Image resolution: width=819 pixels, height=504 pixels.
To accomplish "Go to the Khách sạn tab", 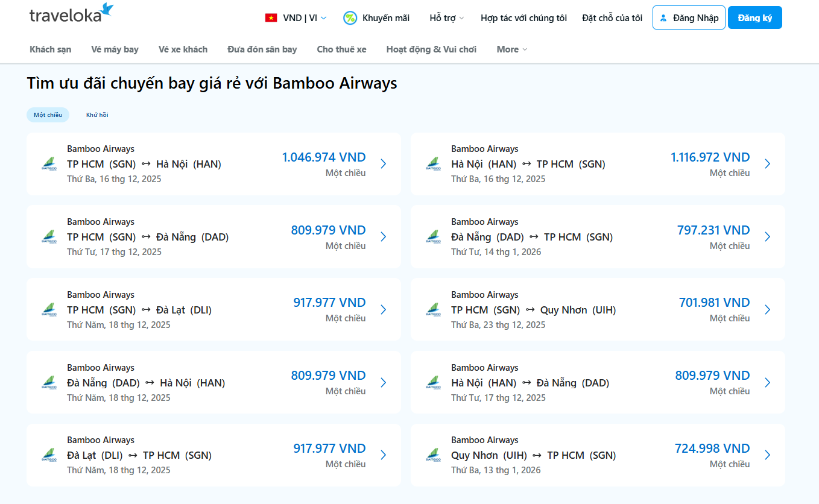I will point(51,49).
